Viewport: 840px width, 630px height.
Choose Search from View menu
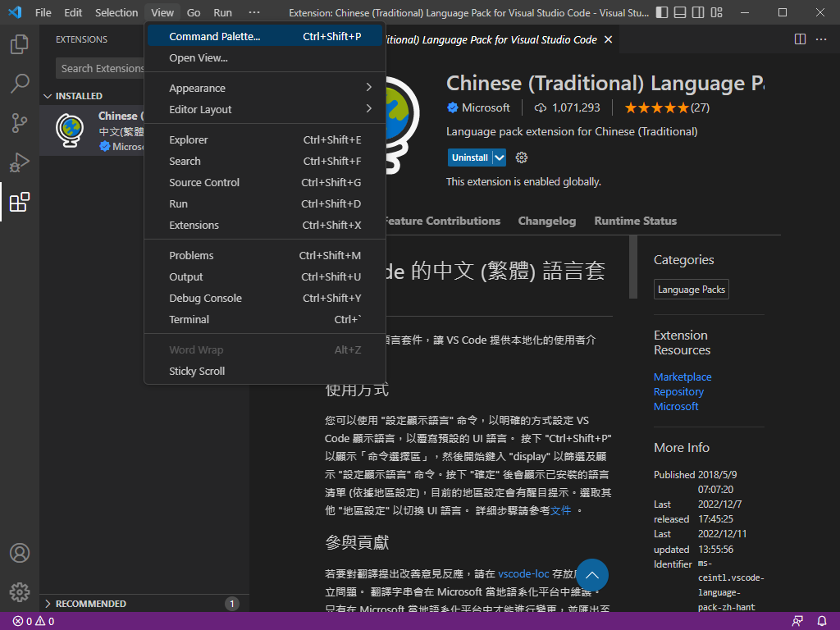click(265, 162)
